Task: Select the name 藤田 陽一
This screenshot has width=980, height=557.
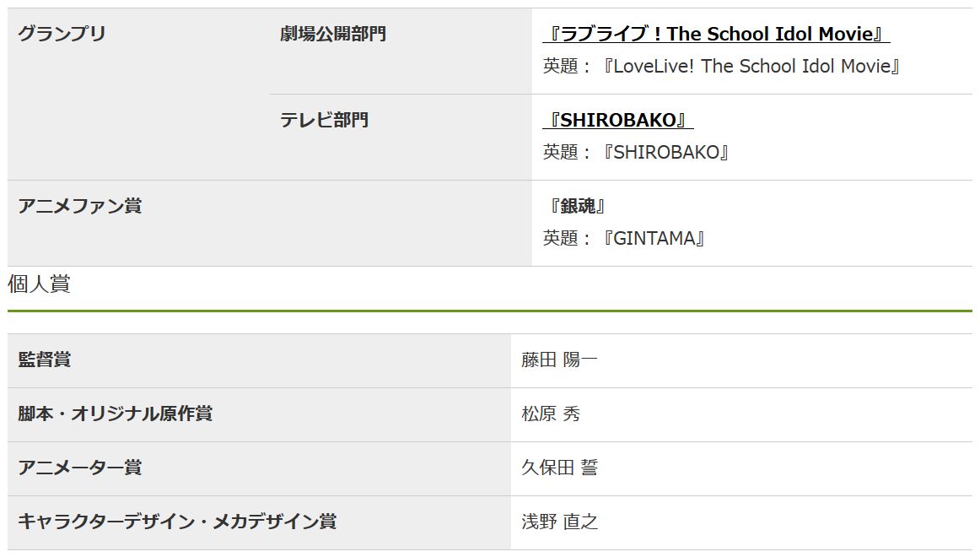Action: click(559, 360)
